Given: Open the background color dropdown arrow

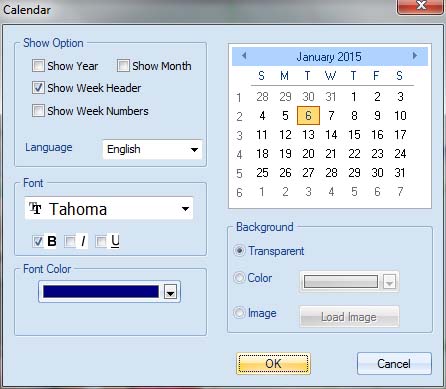Looking at the screenshot, I should click(x=389, y=282).
